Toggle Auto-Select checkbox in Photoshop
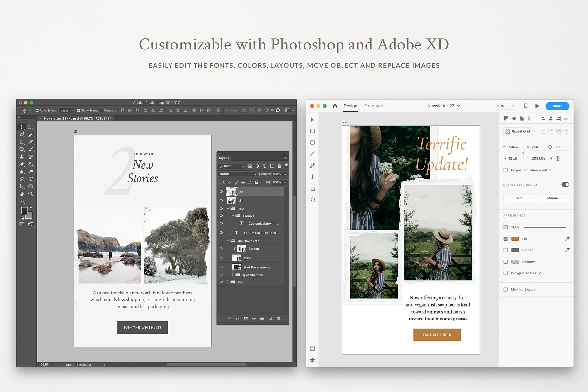 [37, 110]
